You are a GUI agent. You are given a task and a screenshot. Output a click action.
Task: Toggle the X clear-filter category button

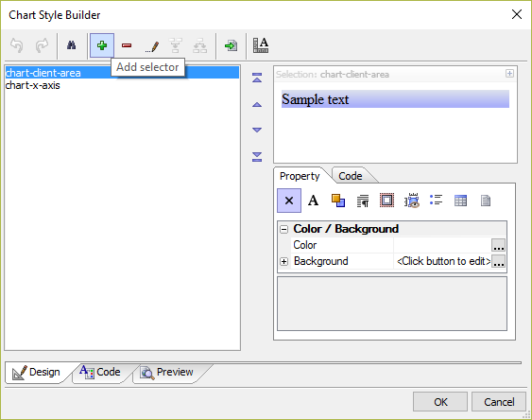289,201
